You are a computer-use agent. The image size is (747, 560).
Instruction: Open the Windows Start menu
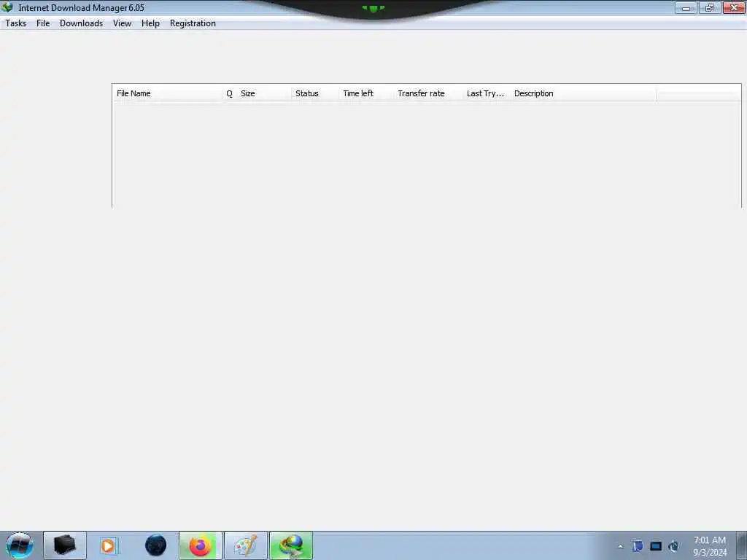click(x=20, y=545)
